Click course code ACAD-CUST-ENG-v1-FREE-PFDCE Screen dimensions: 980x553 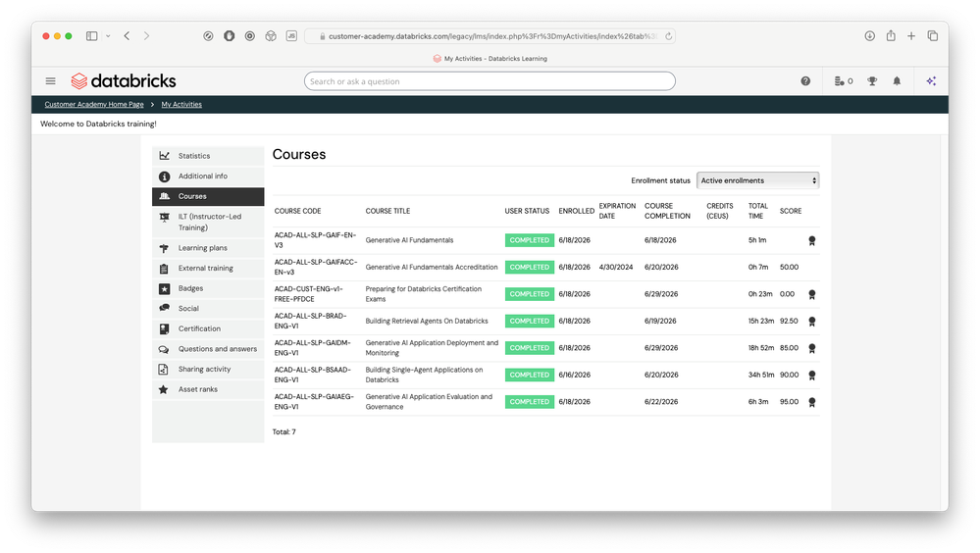(x=308, y=294)
